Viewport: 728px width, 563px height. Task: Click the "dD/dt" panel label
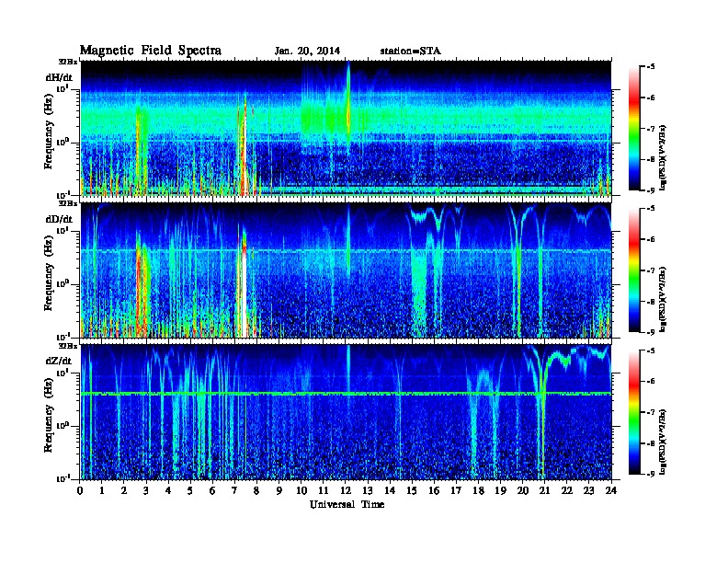point(59,219)
